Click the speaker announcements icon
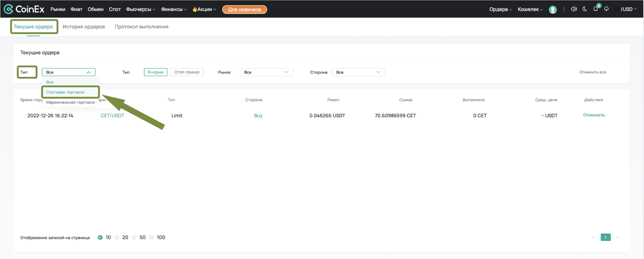 click(573, 9)
